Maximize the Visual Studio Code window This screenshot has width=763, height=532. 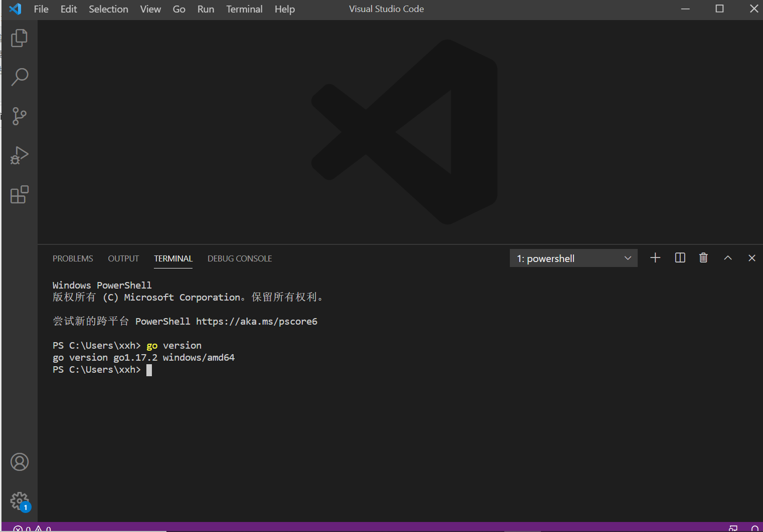pyautogui.click(x=719, y=9)
